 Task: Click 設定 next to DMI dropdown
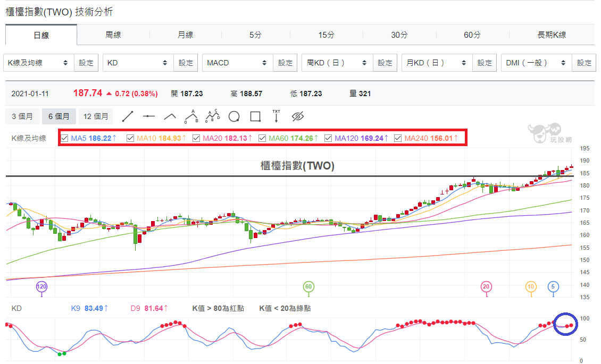pos(584,63)
